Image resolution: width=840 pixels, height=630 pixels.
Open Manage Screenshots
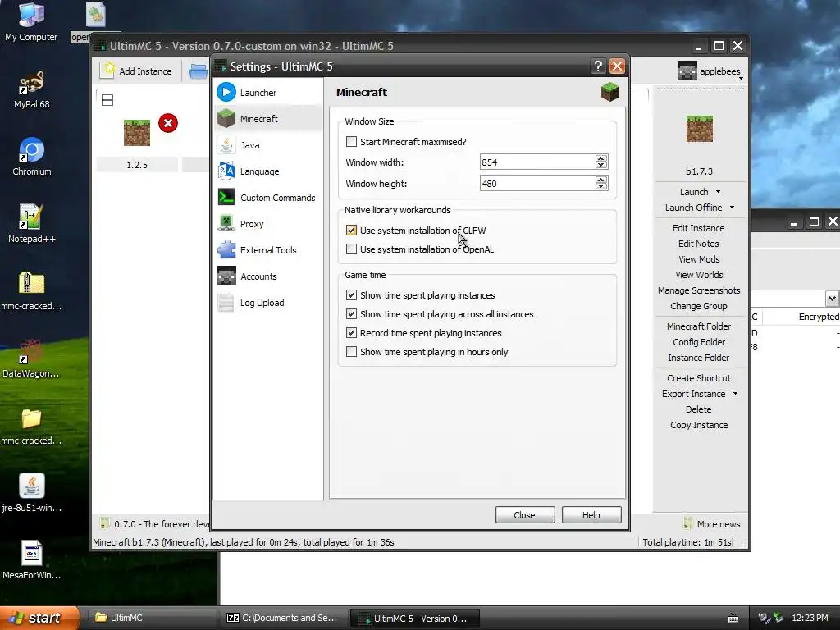tap(699, 290)
